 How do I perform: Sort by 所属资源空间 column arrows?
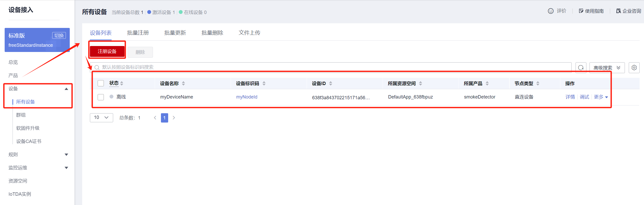pyautogui.click(x=421, y=83)
